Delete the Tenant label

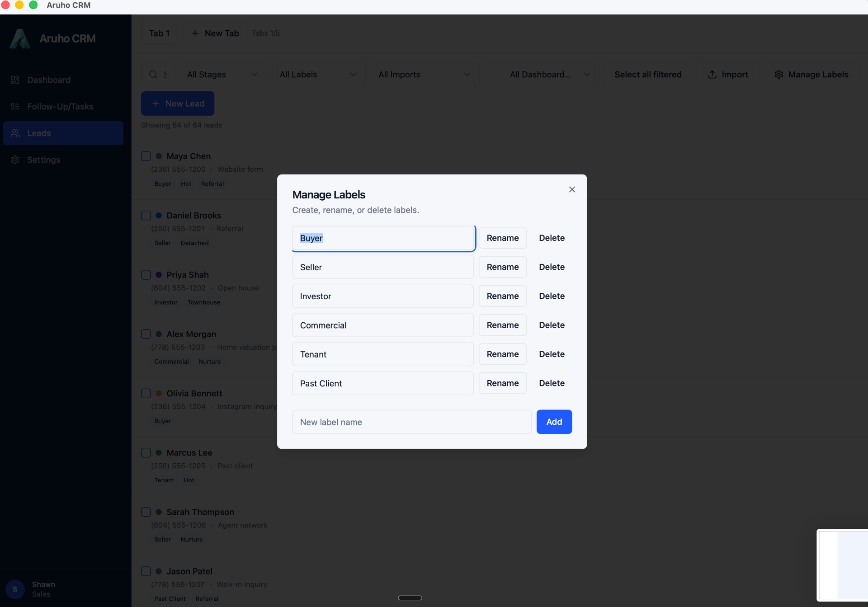(552, 354)
